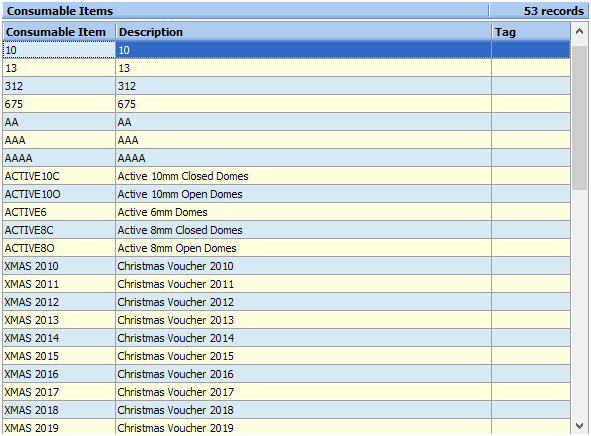Image resolution: width=591 pixels, height=436 pixels.
Task: Click description Christmas Voucher 2017
Action: (x=303, y=392)
